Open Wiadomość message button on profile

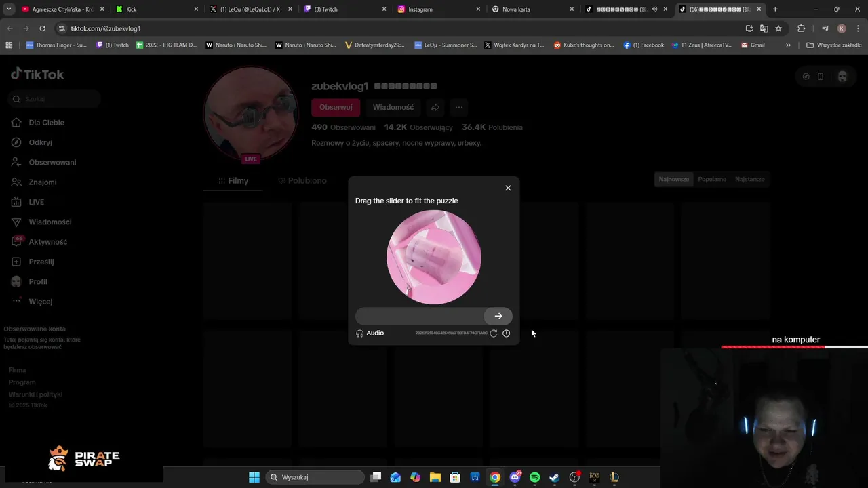[x=393, y=107]
